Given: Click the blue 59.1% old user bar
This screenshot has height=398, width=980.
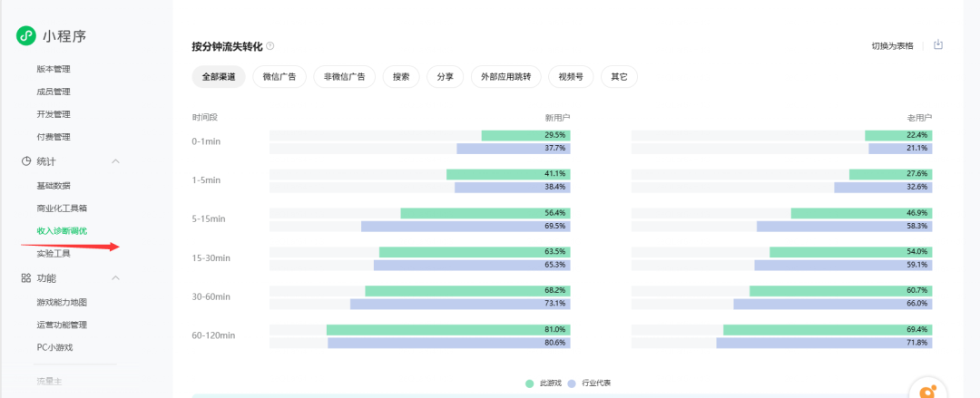Looking at the screenshot, I should (x=843, y=265).
